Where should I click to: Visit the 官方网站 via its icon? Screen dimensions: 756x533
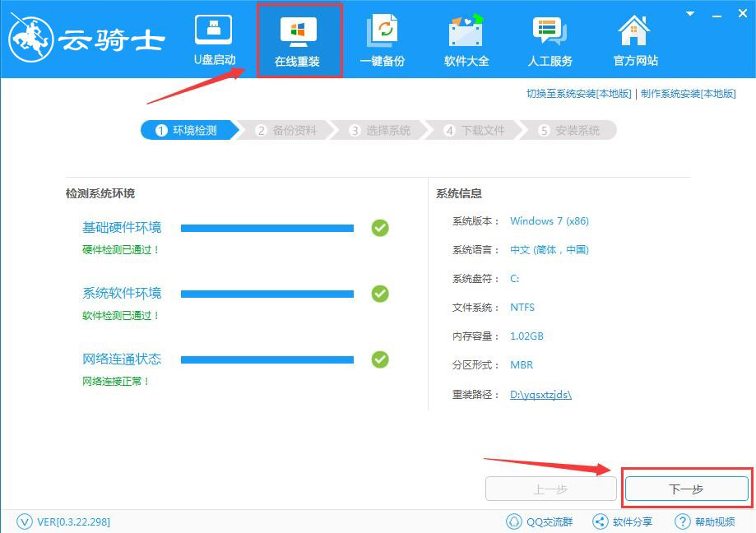[x=633, y=39]
